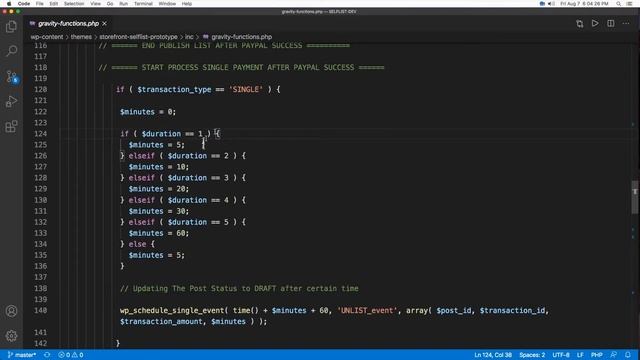
Task: Open the Extensions view icon
Action: coord(11,126)
